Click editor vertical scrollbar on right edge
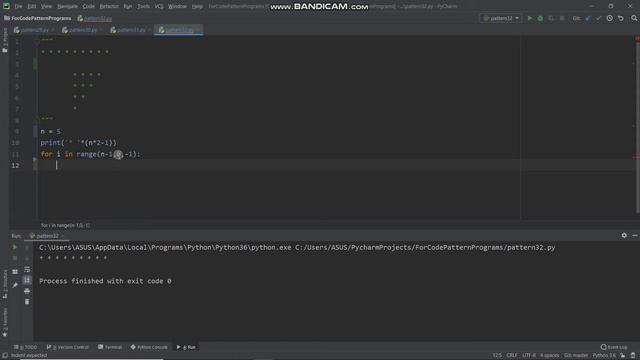The height and width of the screenshot is (360, 640). pos(638,127)
